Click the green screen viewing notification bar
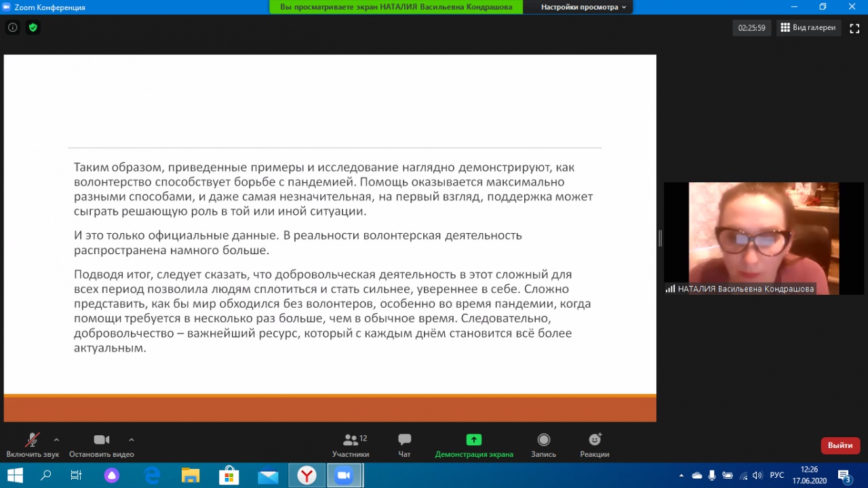Screen dimensions: 868x488 click(396, 7)
